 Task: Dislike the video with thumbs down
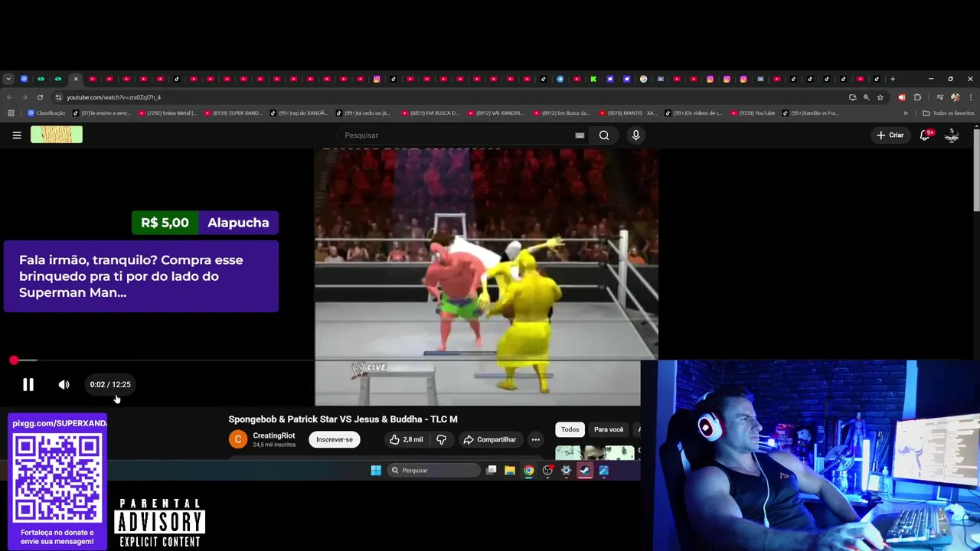(x=441, y=439)
